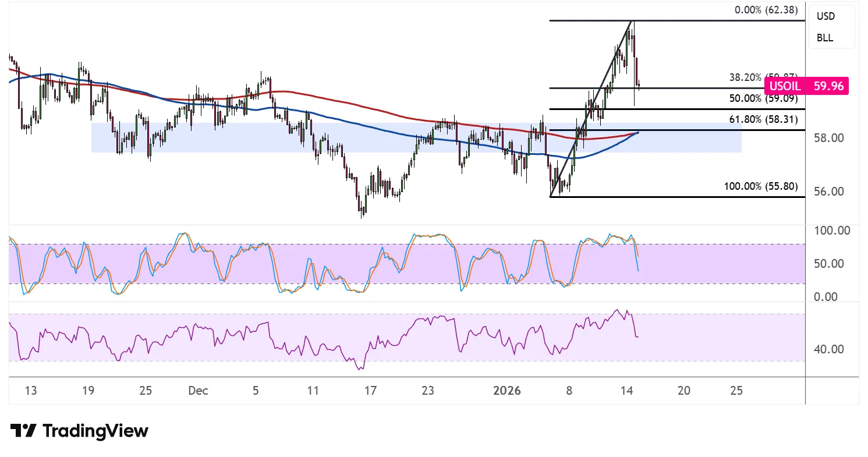868x457 pixels.
Task: Open the TradingView wordmark link
Action: [x=95, y=431]
